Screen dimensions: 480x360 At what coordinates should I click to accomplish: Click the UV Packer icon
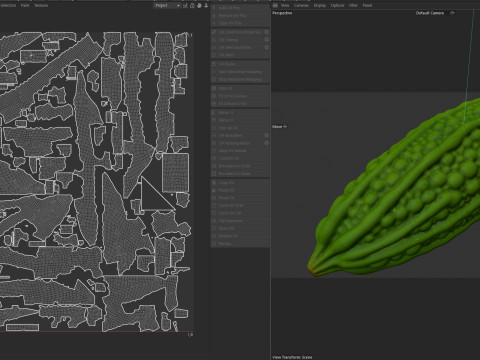coord(214,64)
